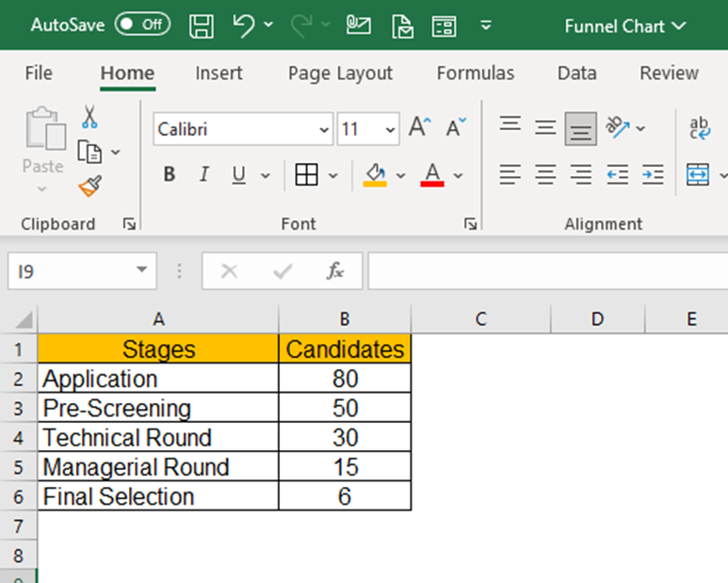Toggle Bold formatting
This screenshot has height=583, width=728.
170,174
